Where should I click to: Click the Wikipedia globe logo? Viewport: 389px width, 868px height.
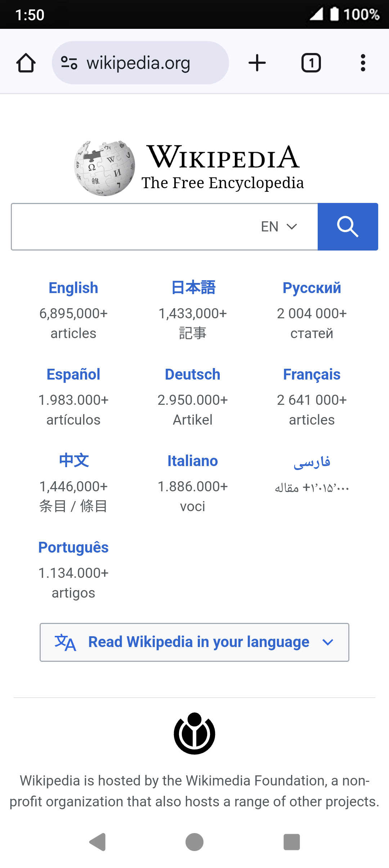(105, 168)
